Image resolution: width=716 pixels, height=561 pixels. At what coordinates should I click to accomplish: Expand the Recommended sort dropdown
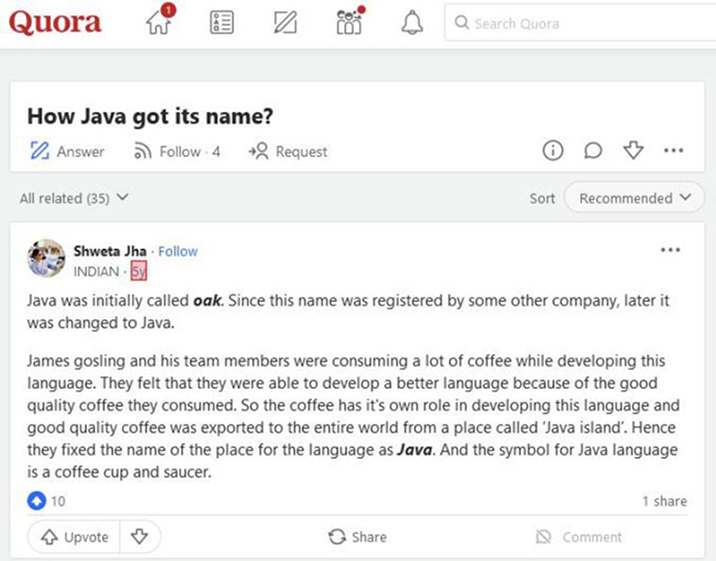(x=634, y=198)
